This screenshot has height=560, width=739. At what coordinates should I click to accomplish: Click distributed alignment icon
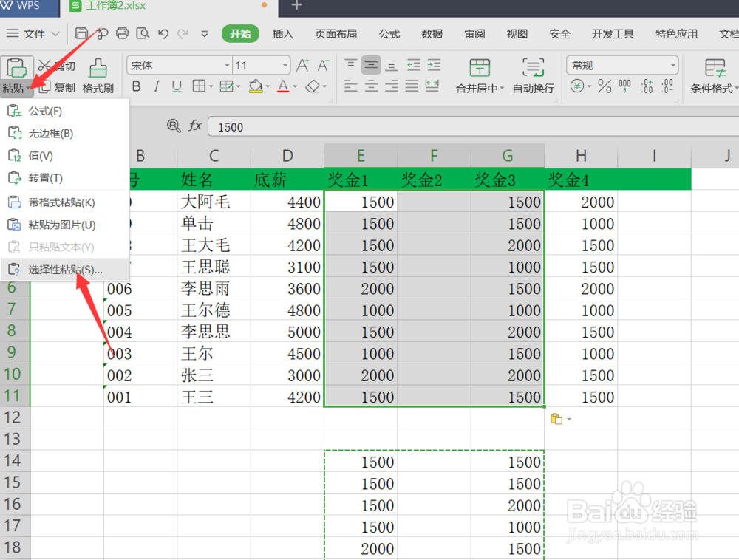click(x=432, y=86)
